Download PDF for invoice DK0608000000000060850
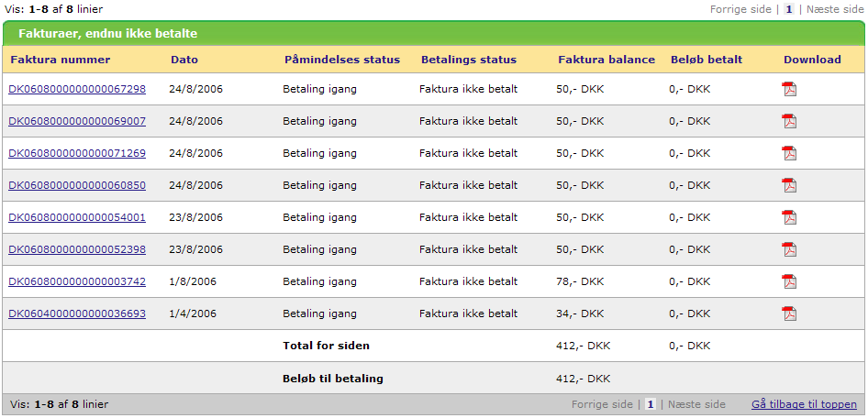 789,185
